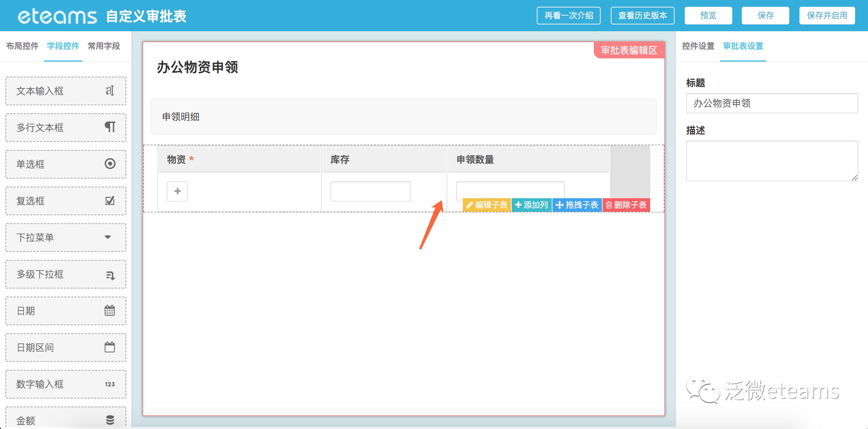The width and height of the screenshot is (868, 429).
Task: Click the 编辑子表 pencil button
Action: coord(487,205)
